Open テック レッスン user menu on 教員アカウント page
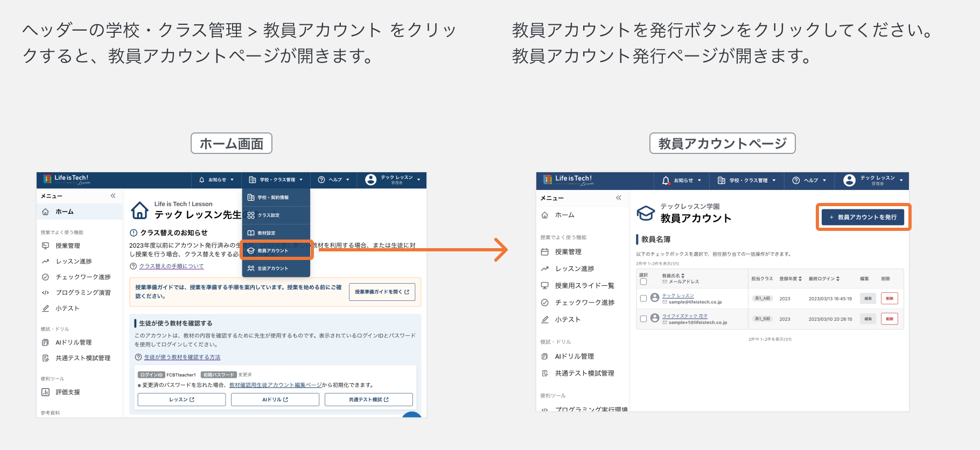The height and width of the screenshot is (450, 980). point(873,180)
